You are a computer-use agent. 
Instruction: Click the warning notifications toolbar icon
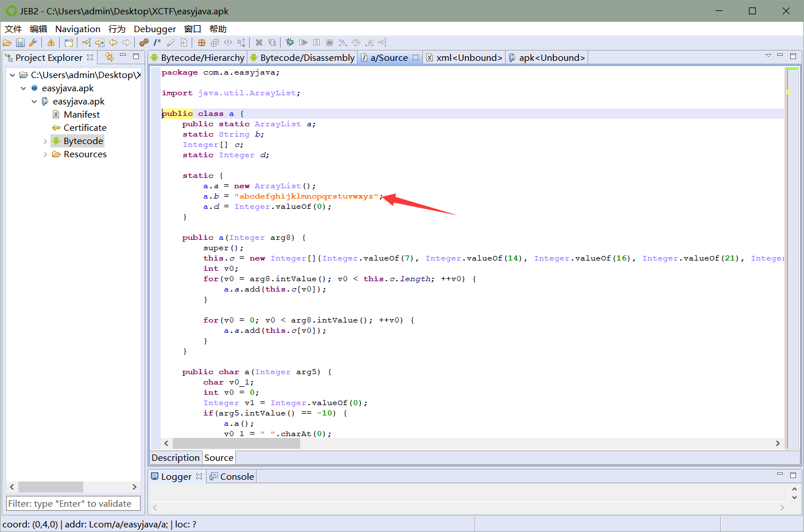tap(51, 42)
